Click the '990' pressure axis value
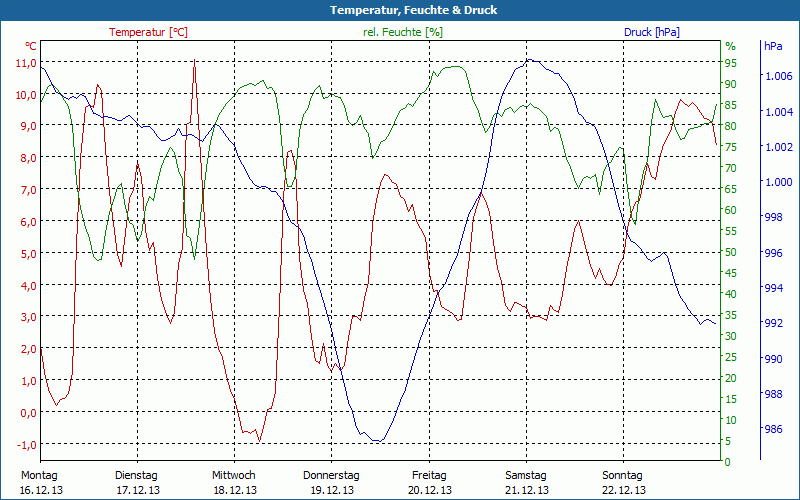 coord(773,359)
